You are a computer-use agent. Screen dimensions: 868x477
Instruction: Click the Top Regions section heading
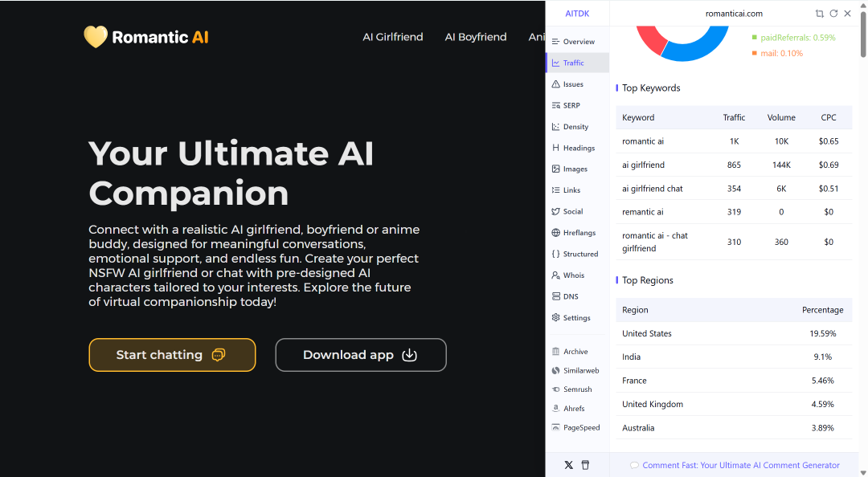point(648,280)
